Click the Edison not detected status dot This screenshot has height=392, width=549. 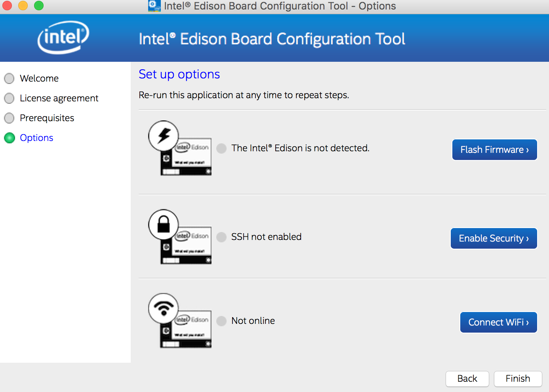point(222,148)
